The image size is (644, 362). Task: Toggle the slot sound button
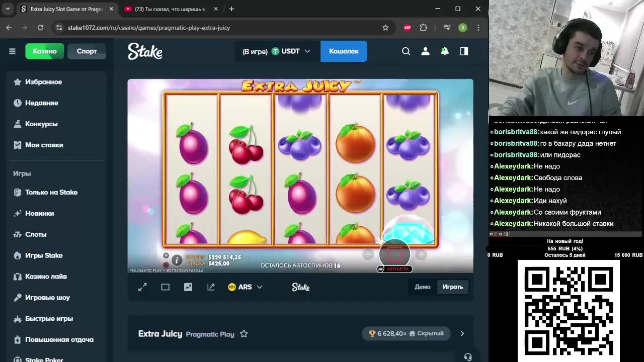click(x=166, y=265)
